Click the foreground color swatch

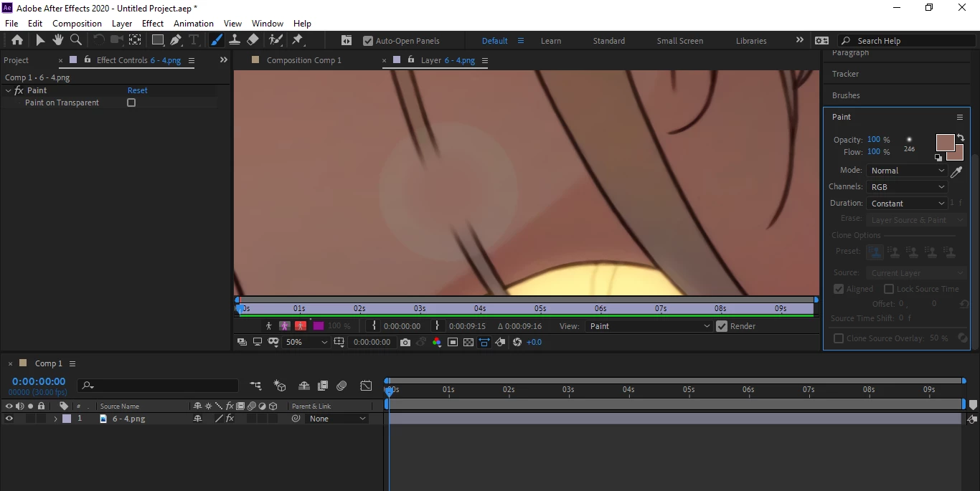(x=945, y=142)
